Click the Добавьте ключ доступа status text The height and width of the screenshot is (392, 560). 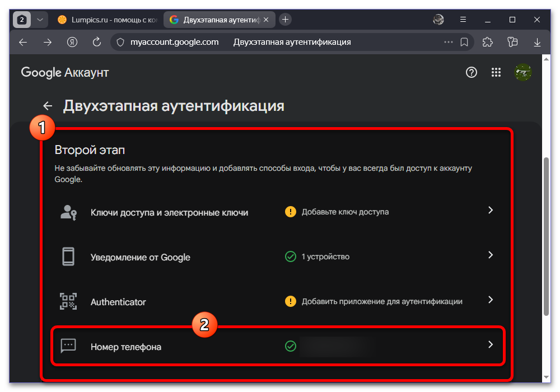click(345, 212)
